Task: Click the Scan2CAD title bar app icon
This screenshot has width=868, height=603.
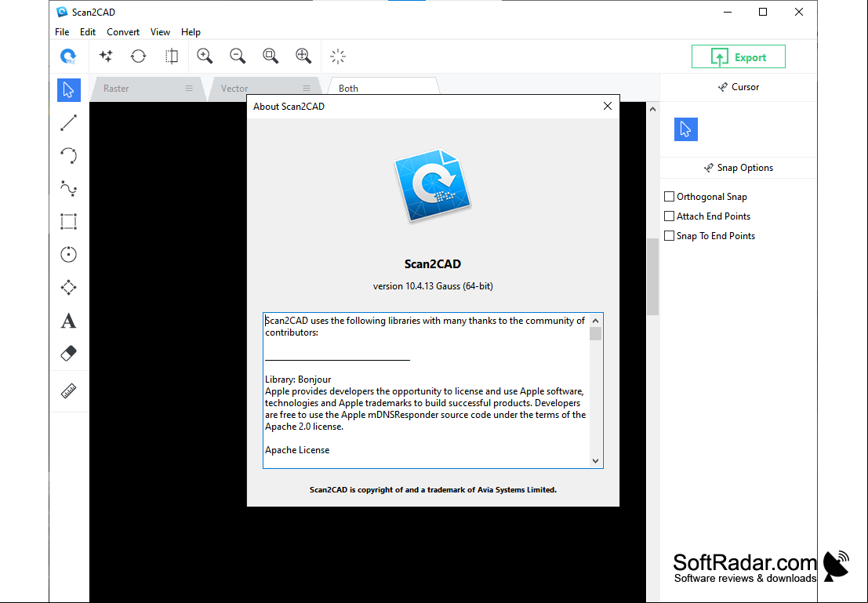Action: click(x=62, y=12)
